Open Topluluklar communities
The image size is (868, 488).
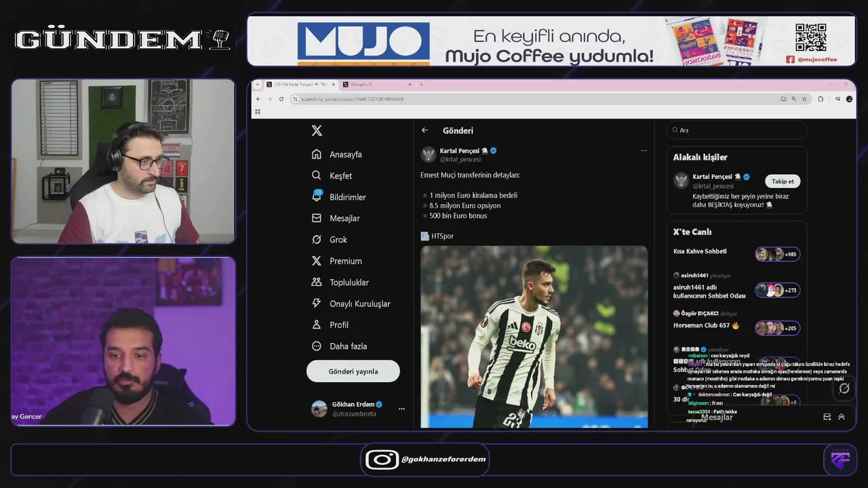coord(340,283)
